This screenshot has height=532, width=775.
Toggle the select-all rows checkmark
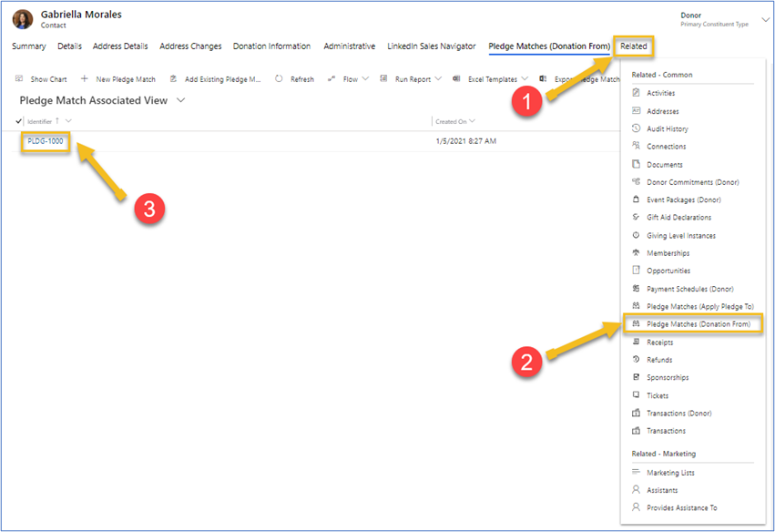[x=19, y=121]
